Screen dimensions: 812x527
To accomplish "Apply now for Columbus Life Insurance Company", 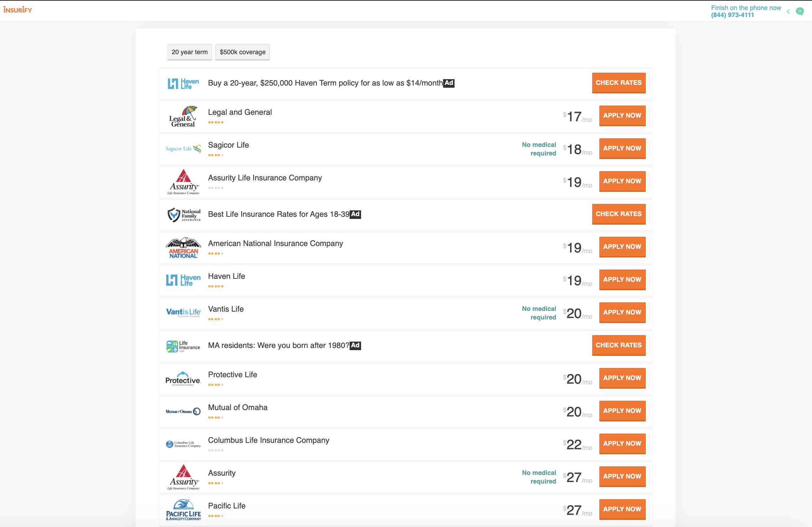I will pos(622,444).
